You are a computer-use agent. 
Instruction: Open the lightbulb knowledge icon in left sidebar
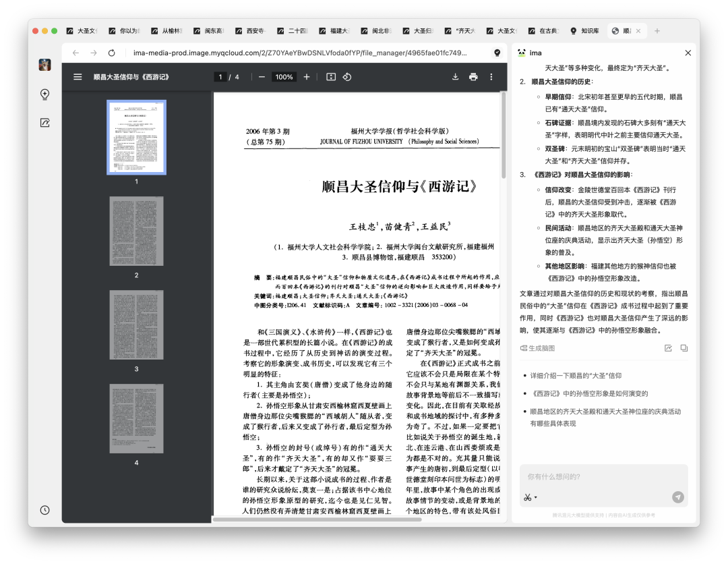[44, 94]
